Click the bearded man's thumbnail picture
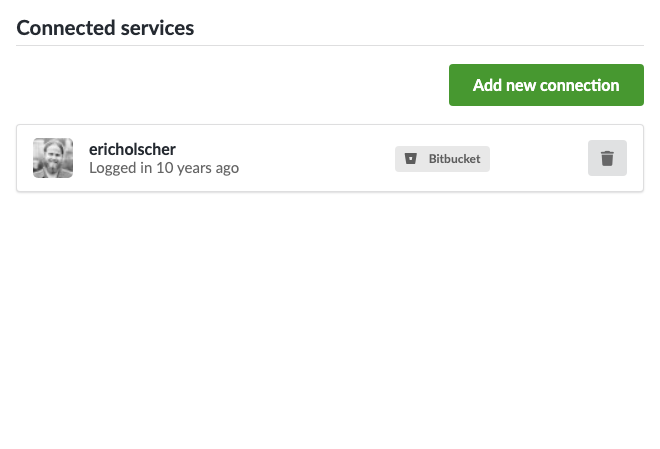 [x=53, y=158]
